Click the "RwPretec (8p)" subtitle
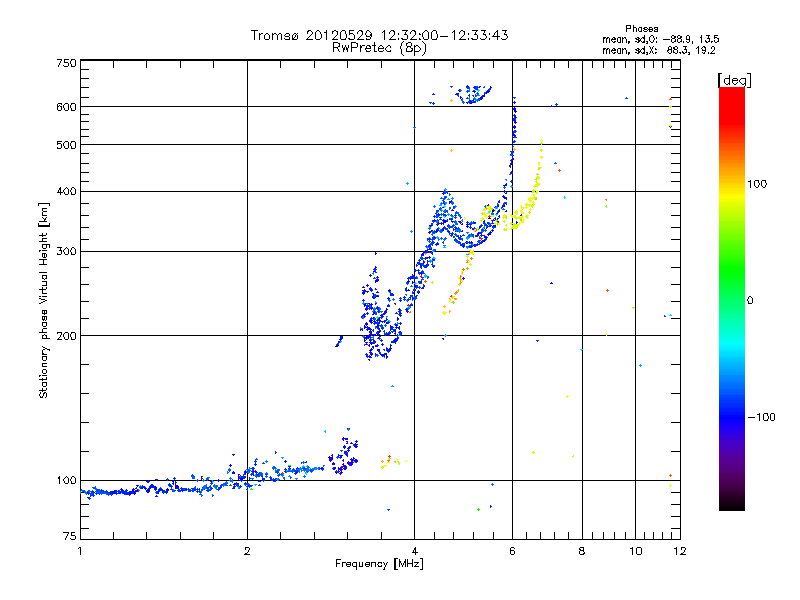The image size is (800, 600). coord(379,48)
